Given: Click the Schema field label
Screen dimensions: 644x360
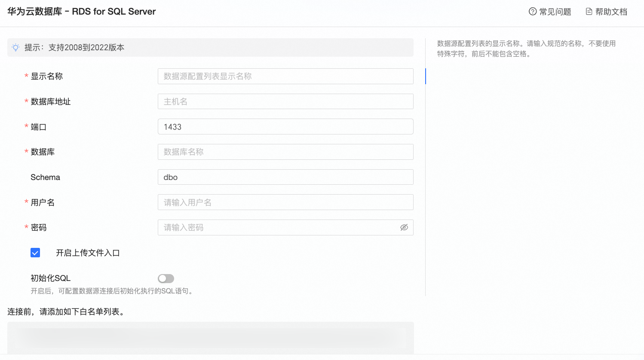Looking at the screenshot, I should (x=45, y=177).
